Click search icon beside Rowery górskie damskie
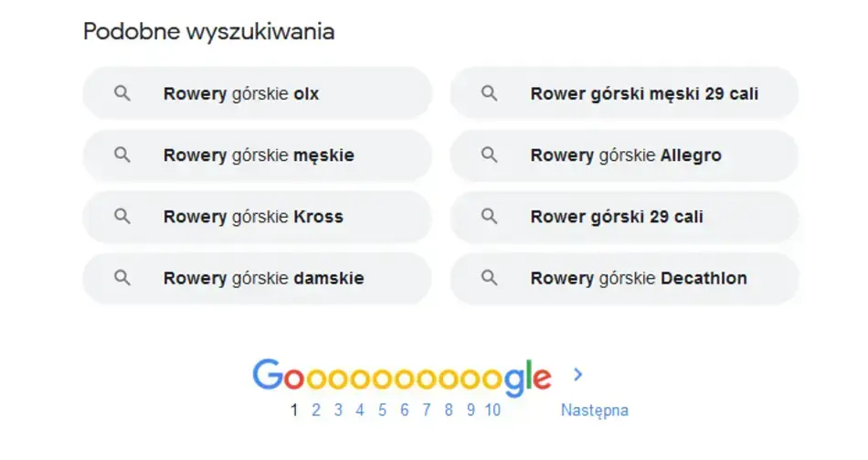The image size is (868, 460). [122, 278]
